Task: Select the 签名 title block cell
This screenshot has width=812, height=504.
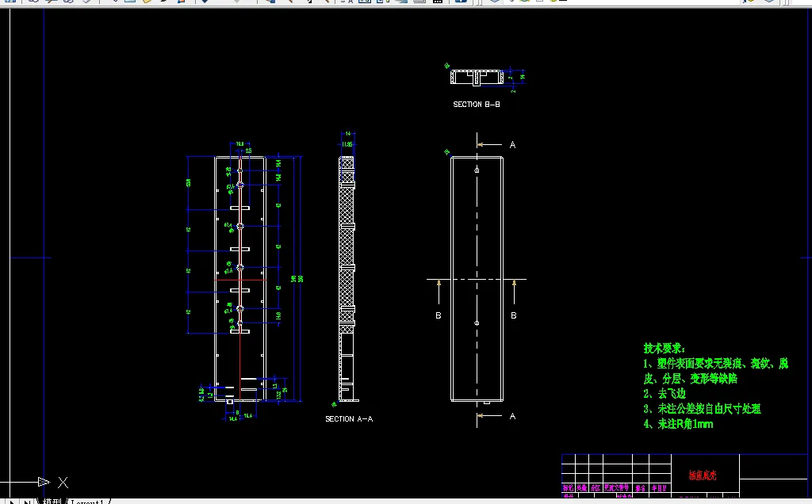Action: click(x=640, y=488)
